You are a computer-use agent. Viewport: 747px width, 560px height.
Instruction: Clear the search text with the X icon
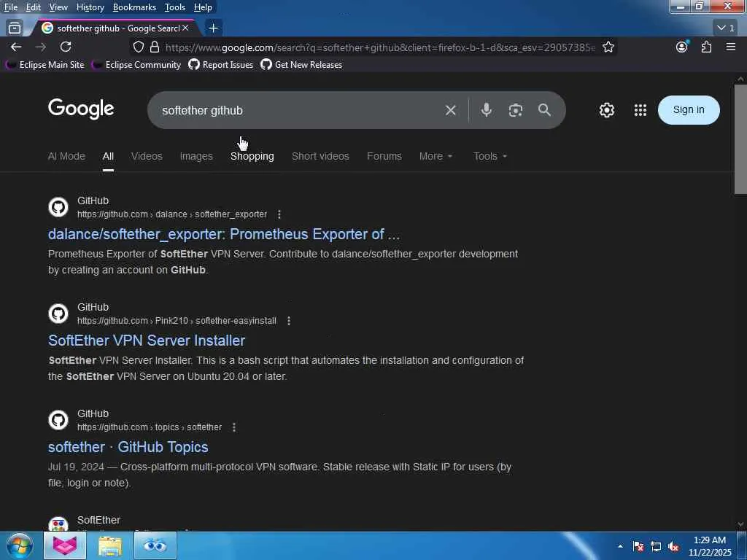[x=450, y=110]
